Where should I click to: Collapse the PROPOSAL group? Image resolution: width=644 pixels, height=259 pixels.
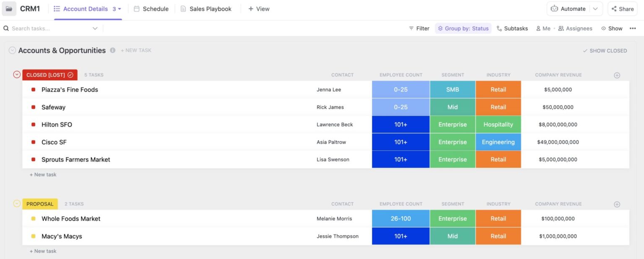(x=17, y=204)
